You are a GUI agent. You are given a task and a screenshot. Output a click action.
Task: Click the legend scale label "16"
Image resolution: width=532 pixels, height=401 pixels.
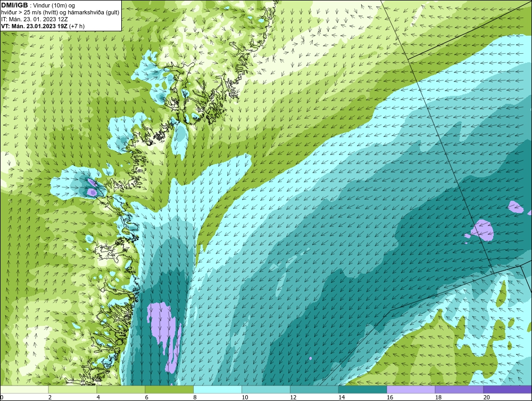[390, 397]
